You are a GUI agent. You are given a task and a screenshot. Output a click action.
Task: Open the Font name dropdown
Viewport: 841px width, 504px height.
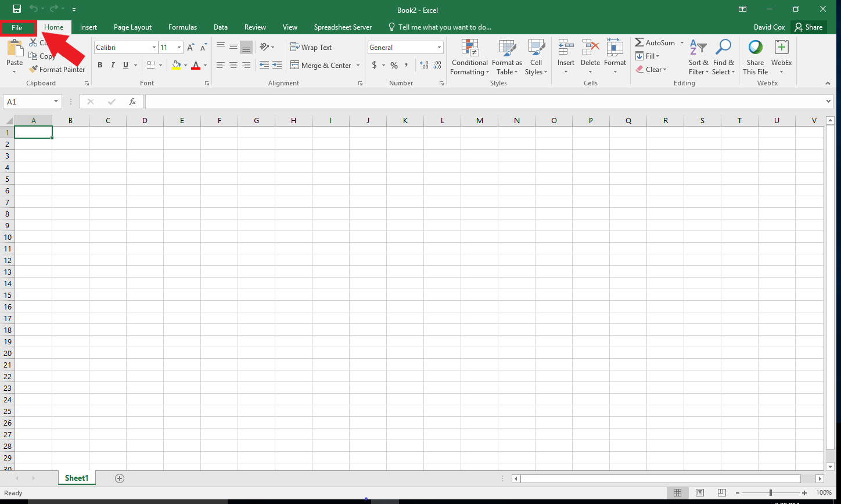pos(153,47)
